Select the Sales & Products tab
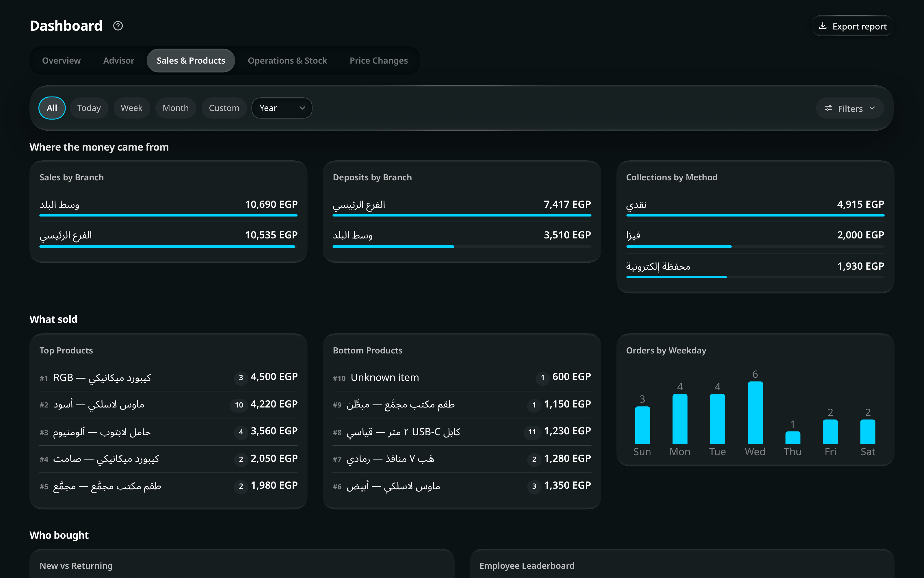The width and height of the screenshot is (924, 578). (191, 60)
